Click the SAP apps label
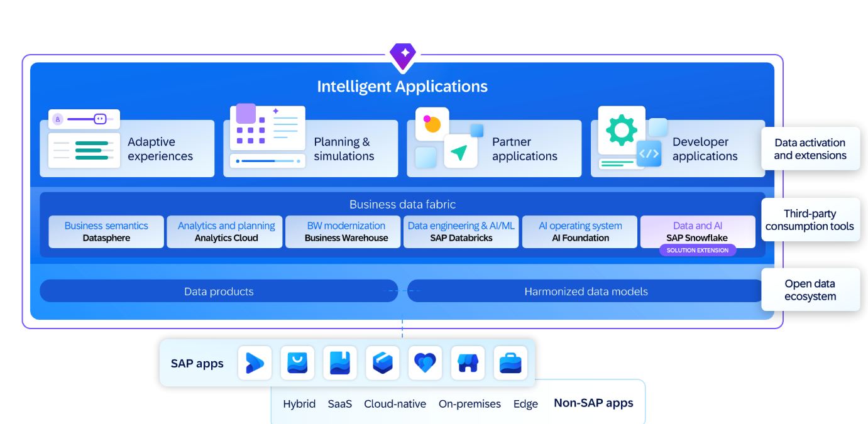The width and height of the screenshot is (868, 424). 197,364
